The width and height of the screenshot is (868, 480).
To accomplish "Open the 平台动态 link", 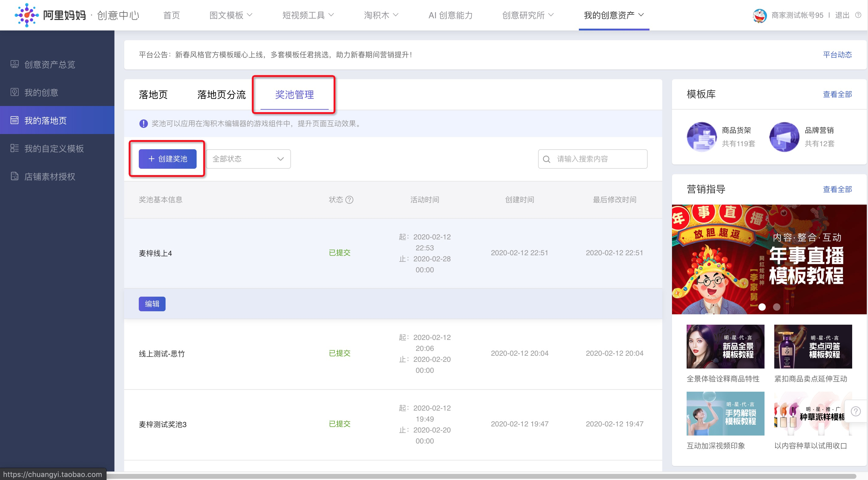I will coord(837,55).
